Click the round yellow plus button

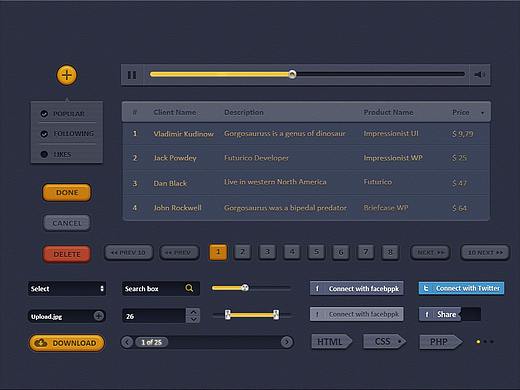[x=67, y=75]
